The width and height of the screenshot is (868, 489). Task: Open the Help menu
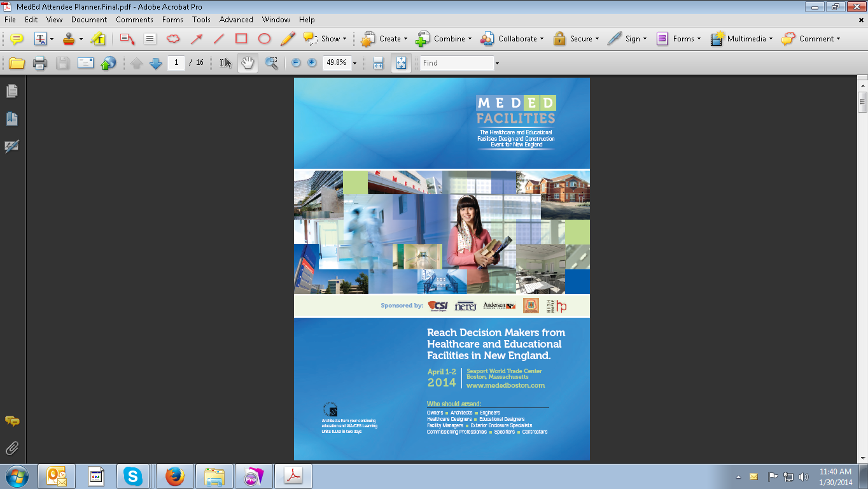point(307,20)
